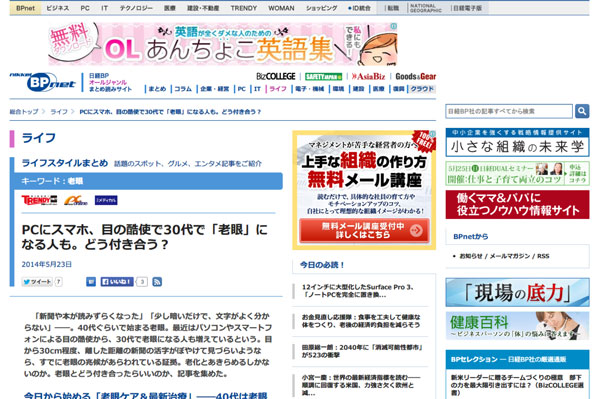Open the テクノロジー top bar item
The image size is (600, 399).
pos(136,8)
